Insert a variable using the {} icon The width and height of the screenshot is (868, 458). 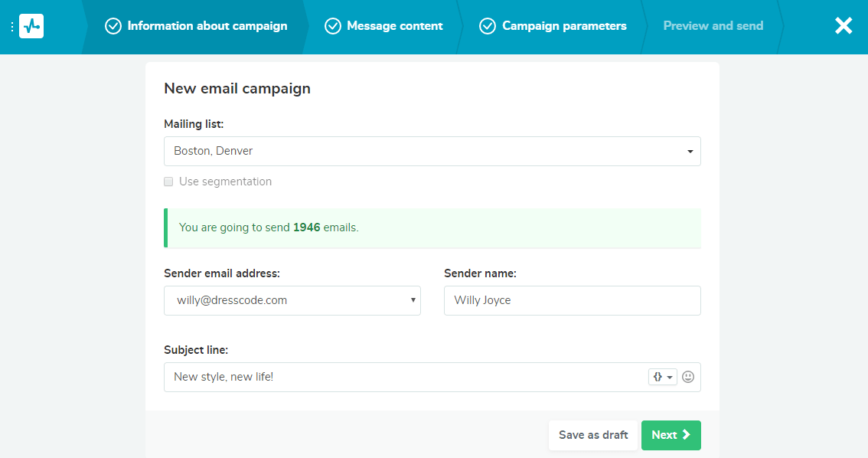(658, 377)
